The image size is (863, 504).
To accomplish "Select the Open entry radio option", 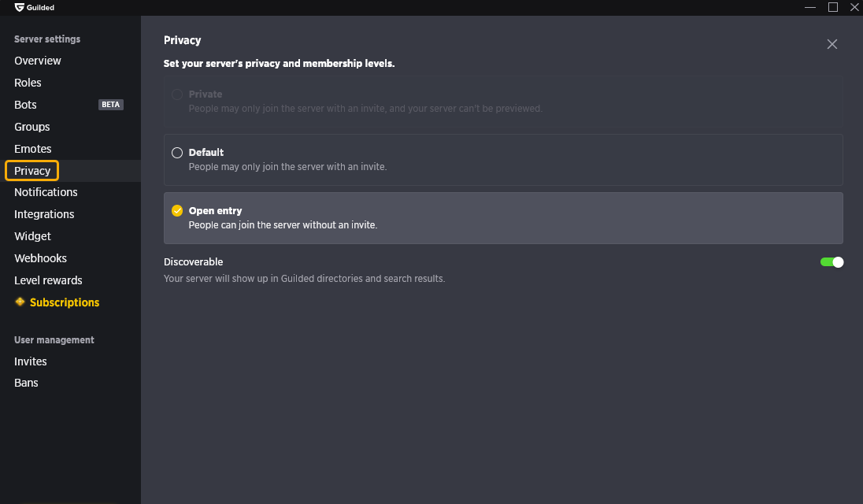I will tap(177, 211).
